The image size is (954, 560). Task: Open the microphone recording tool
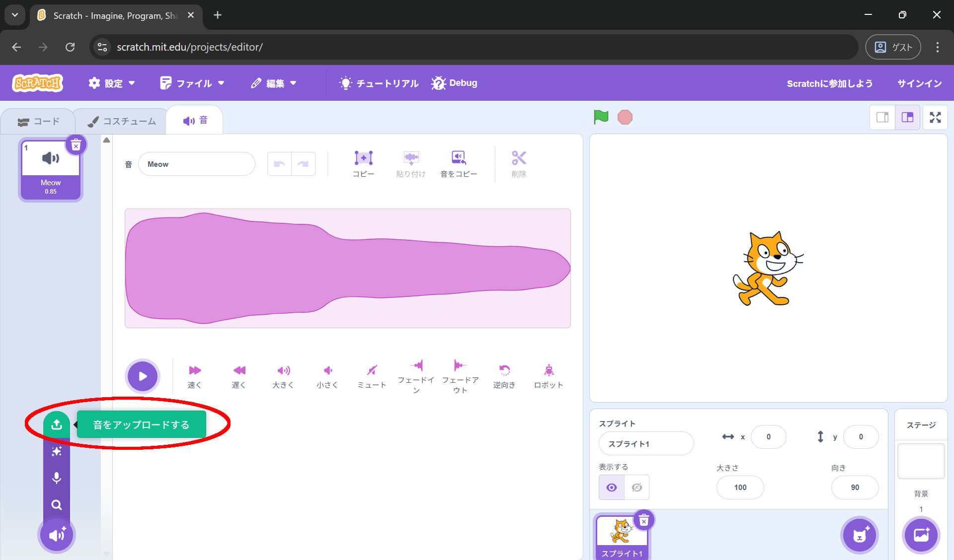click(57, 478)
